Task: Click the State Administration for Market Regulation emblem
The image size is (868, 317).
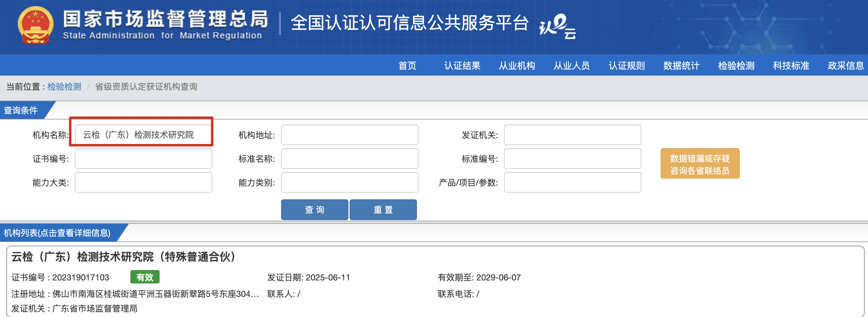Action: tap(36, 26)
